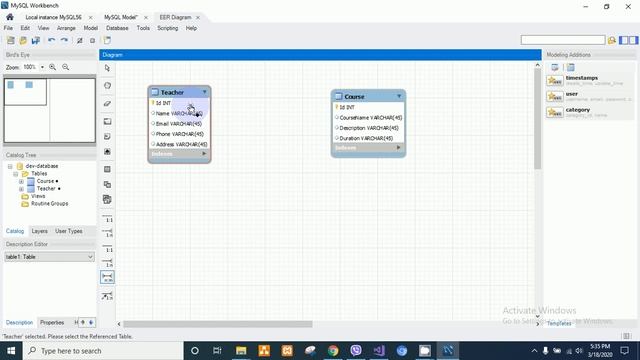Screen dimensions: 640x360
Task: Toggle the grid display toolbar icon
Action: coord(80,40)
